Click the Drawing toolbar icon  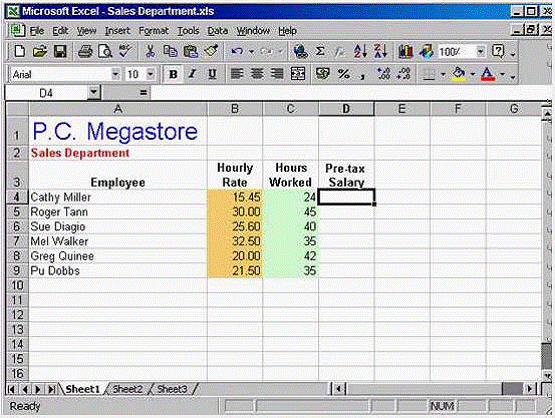[426, 52]
